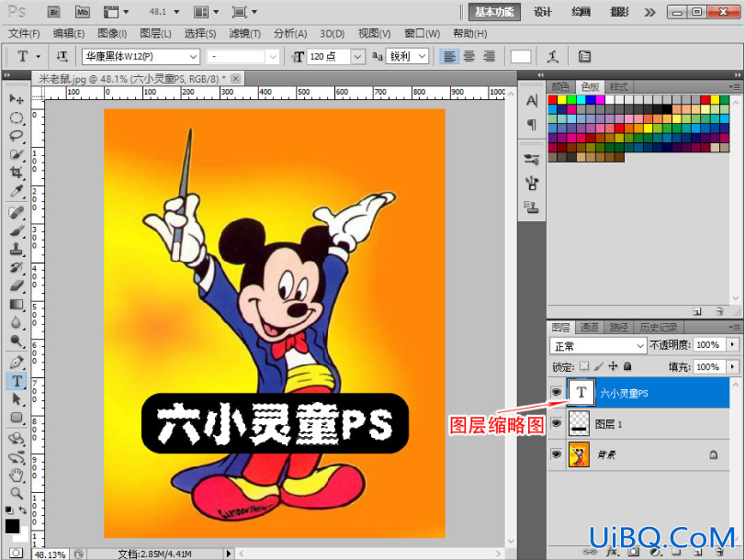Select the Pen tool

(x=17, y=362)
